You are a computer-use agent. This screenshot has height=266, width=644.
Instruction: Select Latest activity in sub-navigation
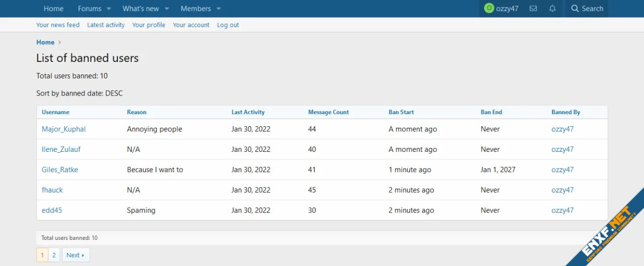click(106, 25)
